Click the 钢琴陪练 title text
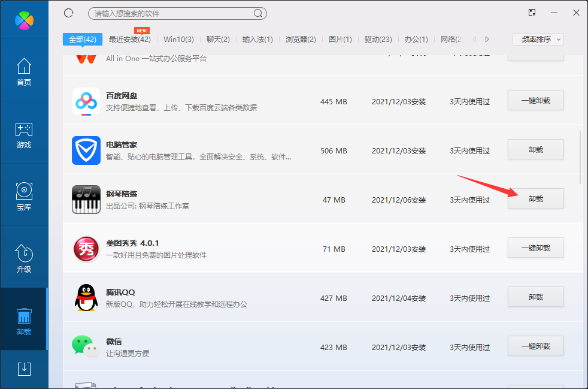 coord(122,194)
